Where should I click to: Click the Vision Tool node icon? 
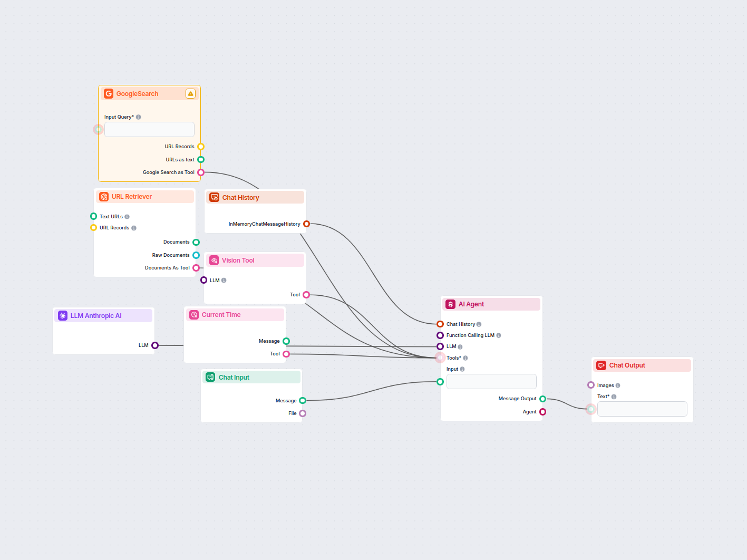click(x=214, y=260)
